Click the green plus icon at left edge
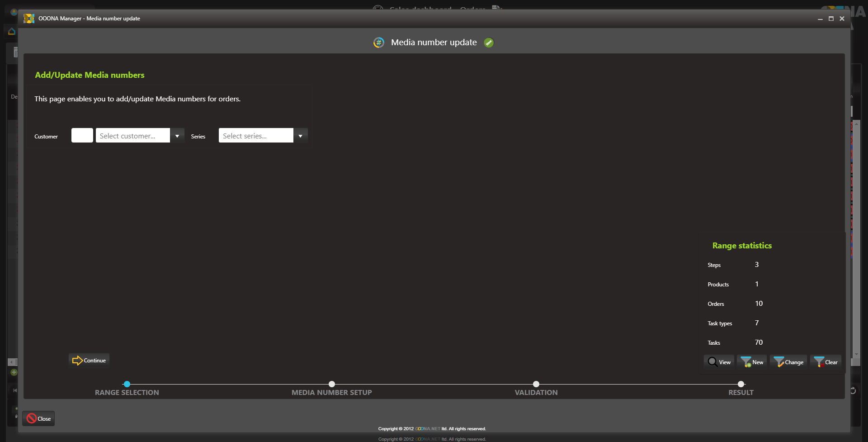The width and height of the screenshot is (868, 442). click(x=14, y=372)
